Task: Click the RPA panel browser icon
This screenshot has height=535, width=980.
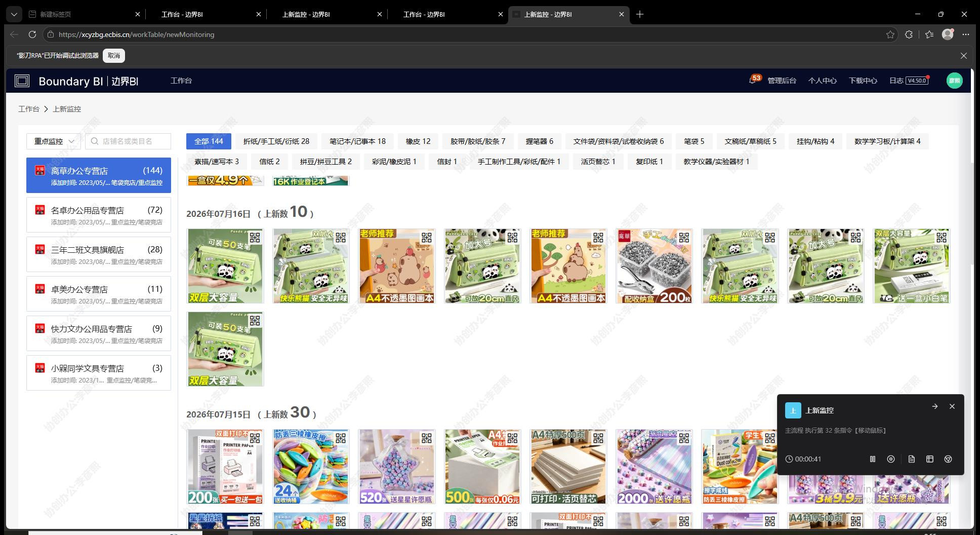Action: (x=948, y=459)
